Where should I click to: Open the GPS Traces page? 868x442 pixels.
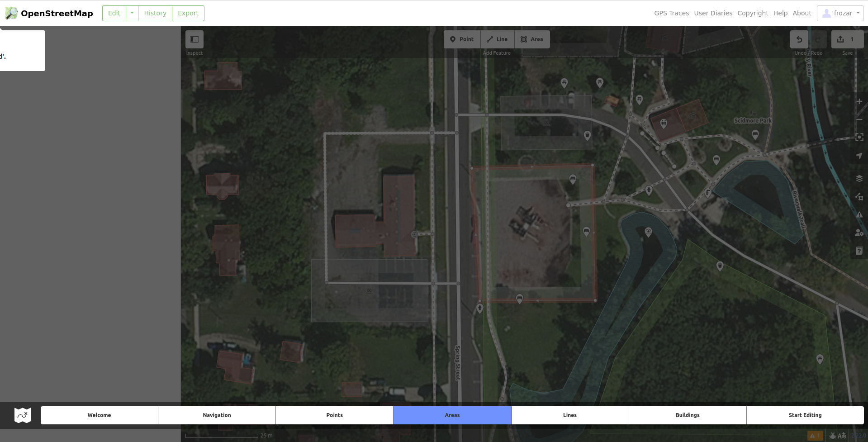(x=671, y=13)
